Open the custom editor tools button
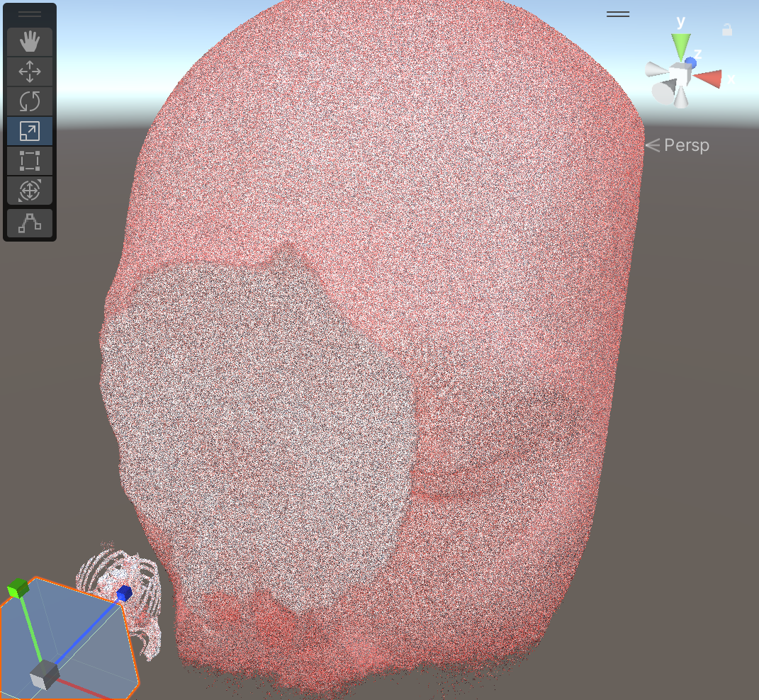Image resolution: width=759 pixels, height=700 pixels. (29, 222)
